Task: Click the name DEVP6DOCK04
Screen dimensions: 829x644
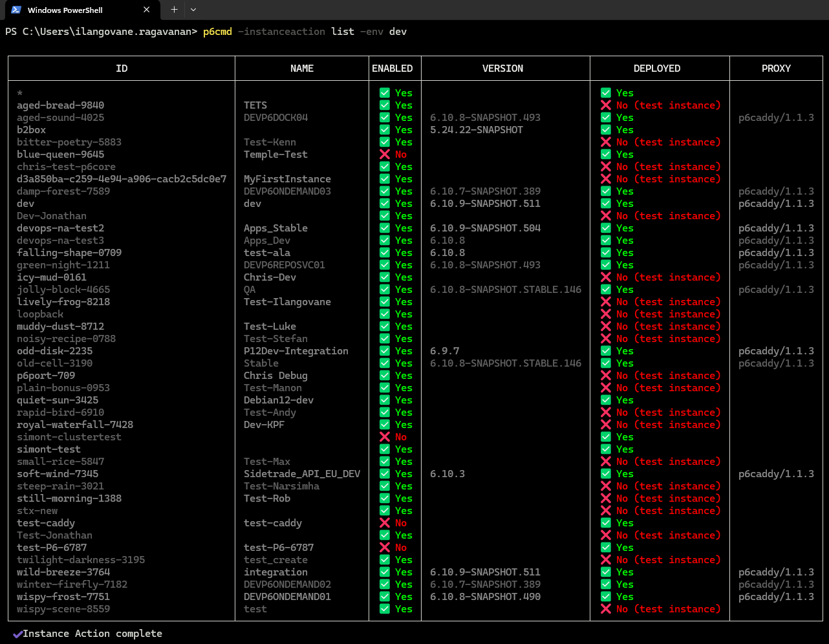Action: click(x=275, y=118)
